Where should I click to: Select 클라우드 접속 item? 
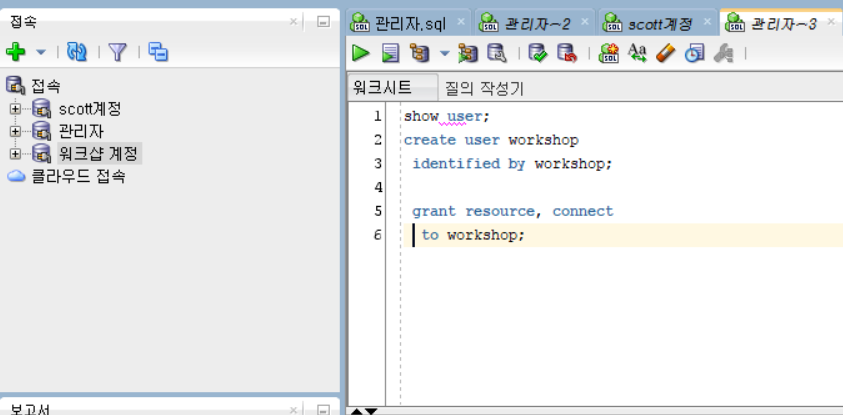pyautogui.click(x=78, y=176)
